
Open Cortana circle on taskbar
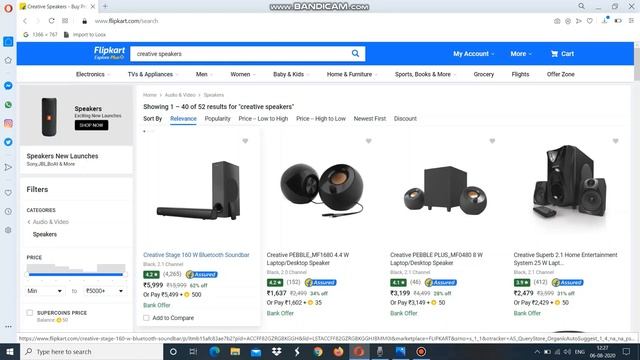click(173, 351)
